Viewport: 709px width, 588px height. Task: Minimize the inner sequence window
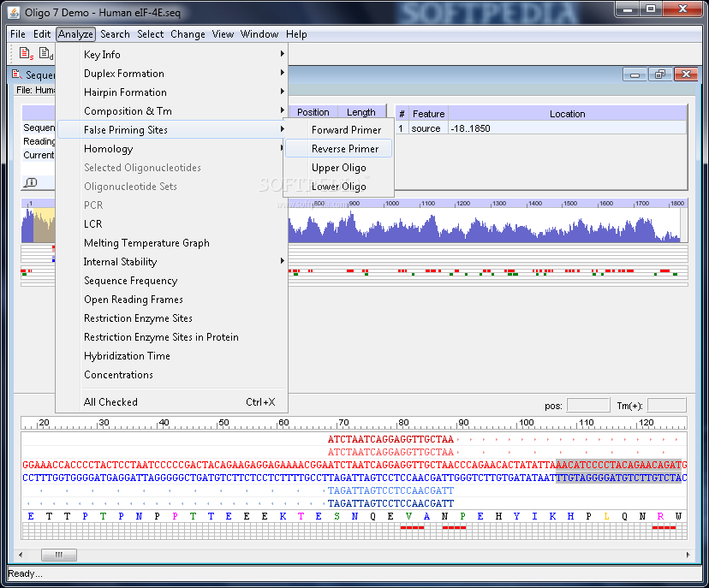pyautogui.click(x=636, y=74)
